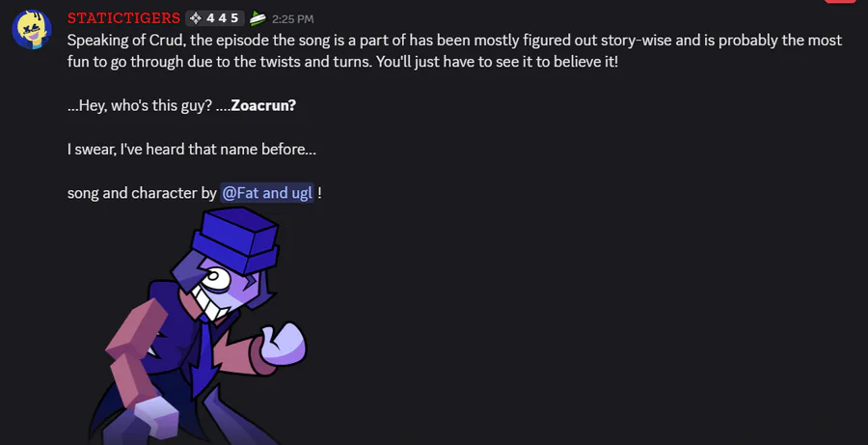Screen dimensions: 868x445
Task: Click the character's raised lavender fist
Action: point(283,344)
